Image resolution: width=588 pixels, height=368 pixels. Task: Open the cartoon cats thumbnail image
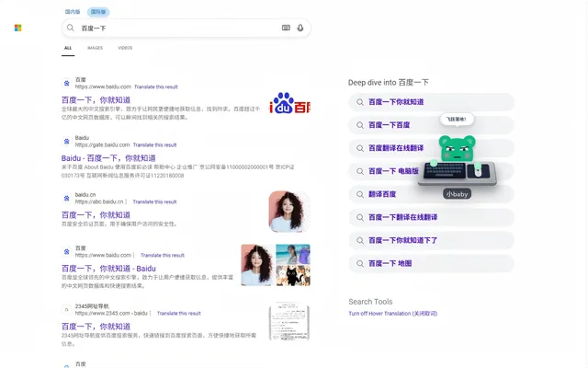click(x=293, y=276)
